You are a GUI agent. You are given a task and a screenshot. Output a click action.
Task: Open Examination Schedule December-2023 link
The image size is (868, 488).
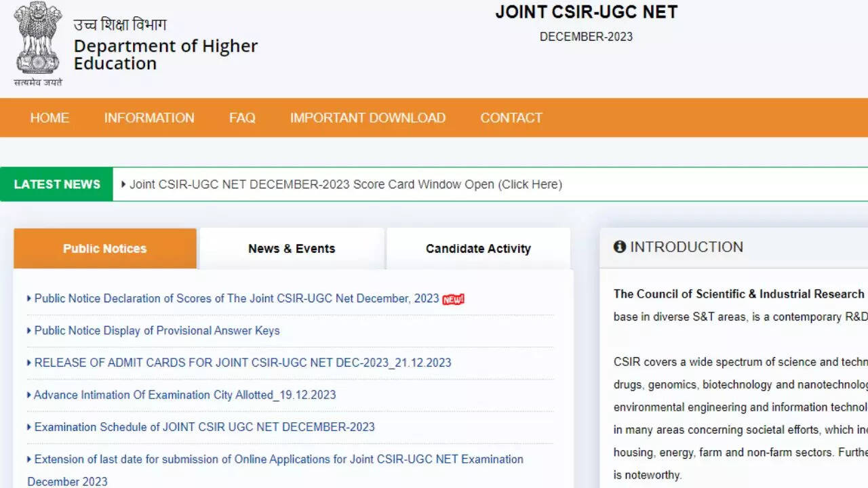[204, 427]
